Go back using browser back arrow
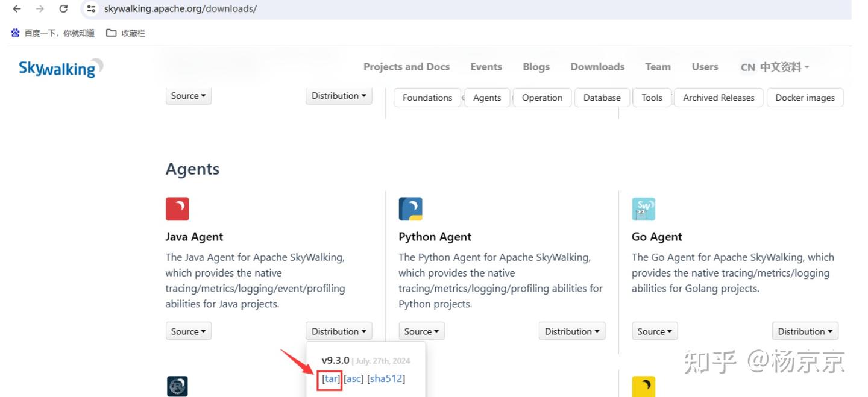 [17, 9]
